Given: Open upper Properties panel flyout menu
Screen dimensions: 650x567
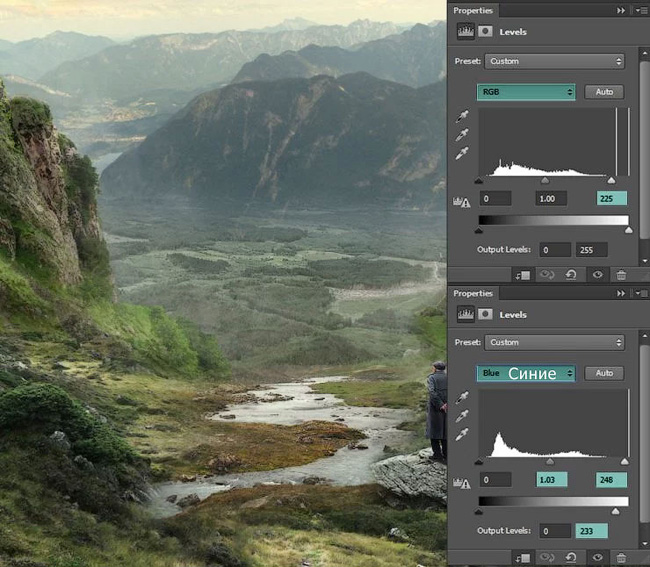Looking at the screenshot, I should pos(642,10).
